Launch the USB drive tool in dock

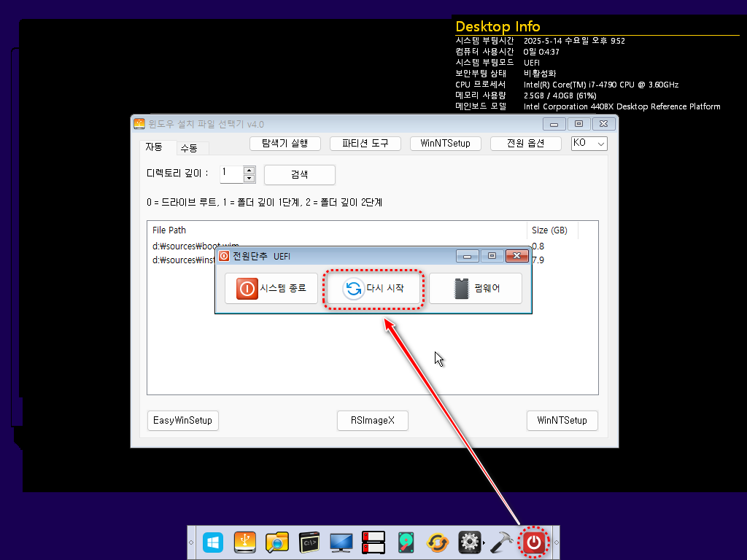pyautogui.click(x=245, y=542)
